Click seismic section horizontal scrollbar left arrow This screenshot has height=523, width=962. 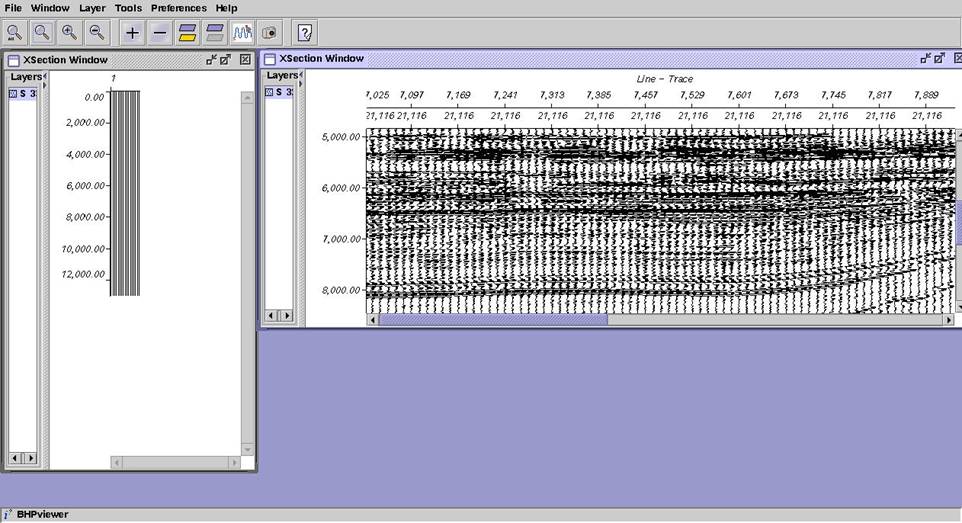[x=373, y=320]
